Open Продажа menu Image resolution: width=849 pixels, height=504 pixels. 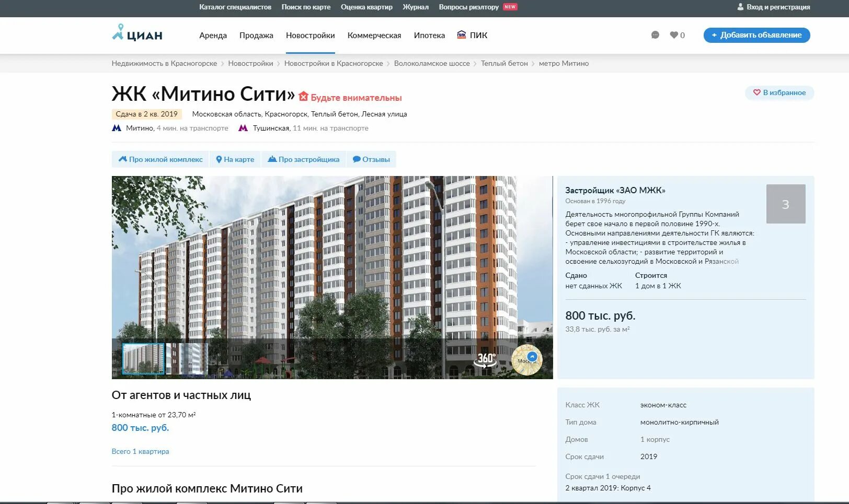coord(256,36)
